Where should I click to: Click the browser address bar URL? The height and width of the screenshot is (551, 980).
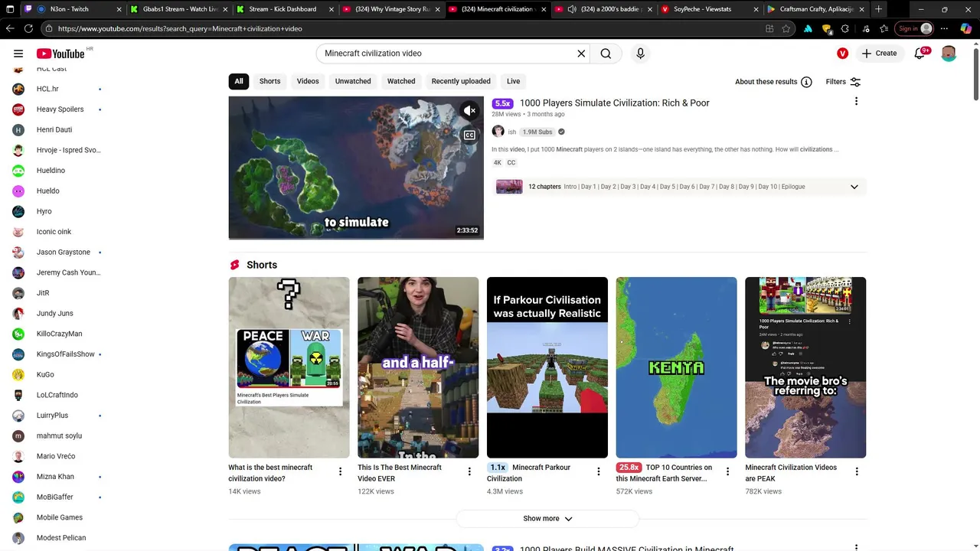[180, 28]
